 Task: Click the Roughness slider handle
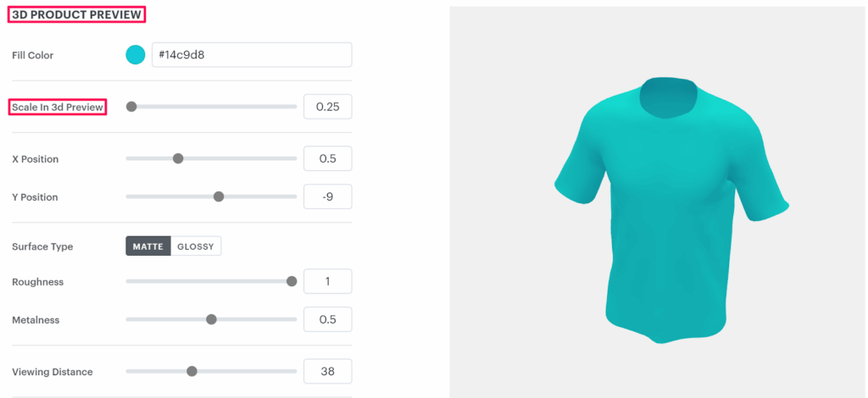click(x=292, y=281)
